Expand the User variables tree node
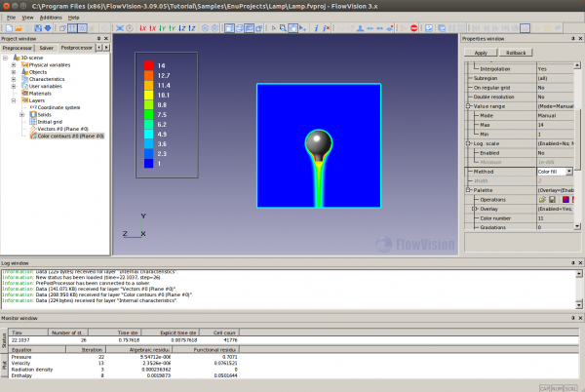This screenshot has height=392, width=585. [x=14, y=86]
